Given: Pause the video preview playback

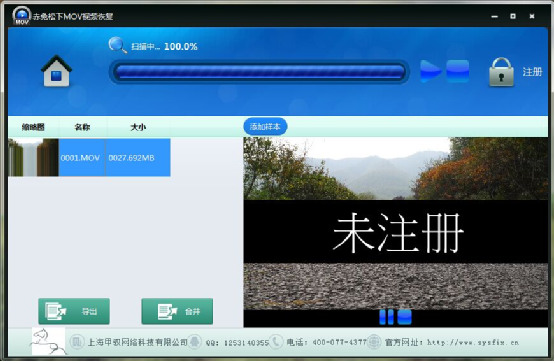Looking at the screenshot, I should point(386,317).
